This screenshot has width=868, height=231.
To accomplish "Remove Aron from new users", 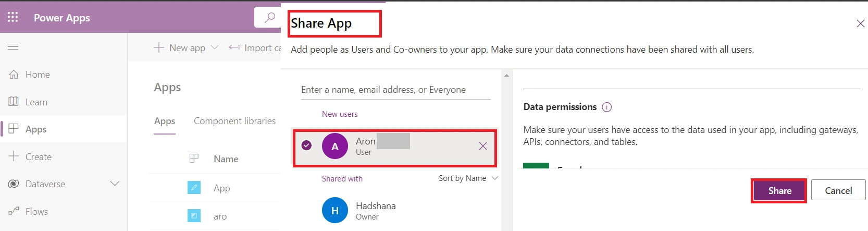I will [x=483, y=146].
